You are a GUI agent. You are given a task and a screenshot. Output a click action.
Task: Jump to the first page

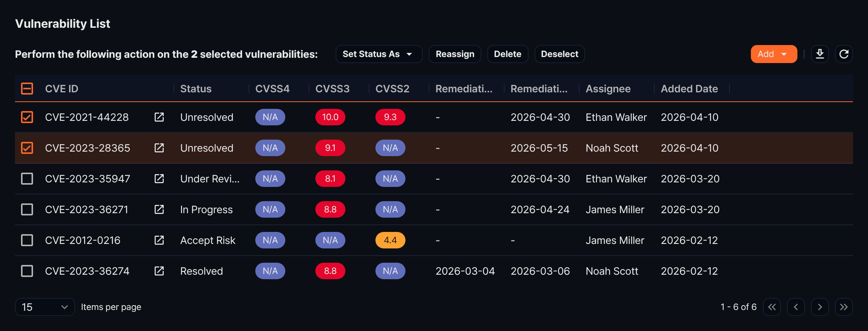[772, 307]
